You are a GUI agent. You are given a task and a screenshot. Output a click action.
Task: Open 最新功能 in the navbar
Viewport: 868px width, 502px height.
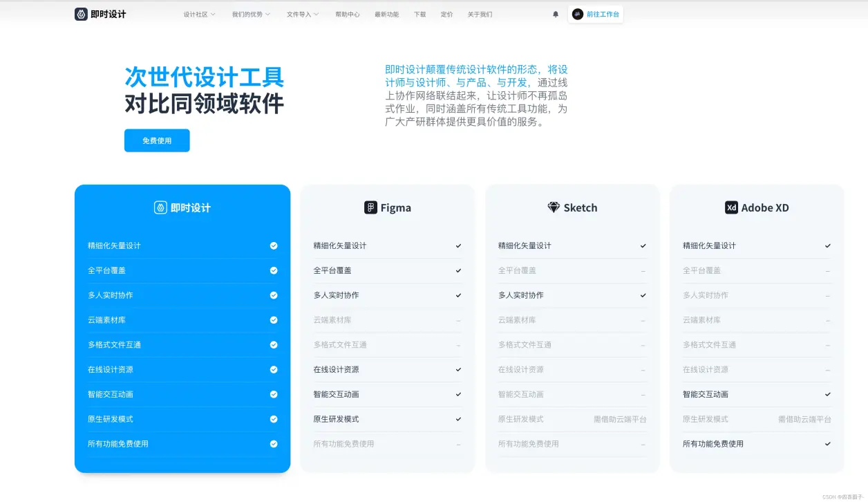pos(387,14)
